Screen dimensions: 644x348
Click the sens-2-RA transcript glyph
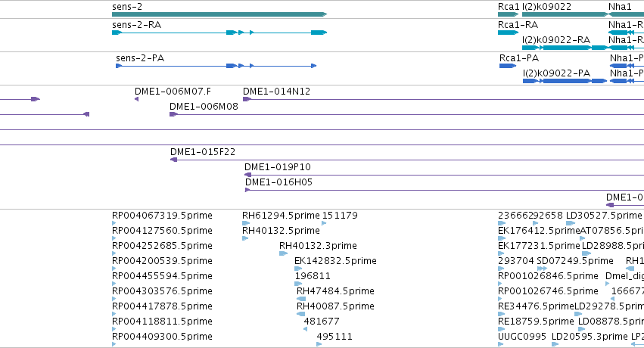pyautogui.click(x=219, y=33)
